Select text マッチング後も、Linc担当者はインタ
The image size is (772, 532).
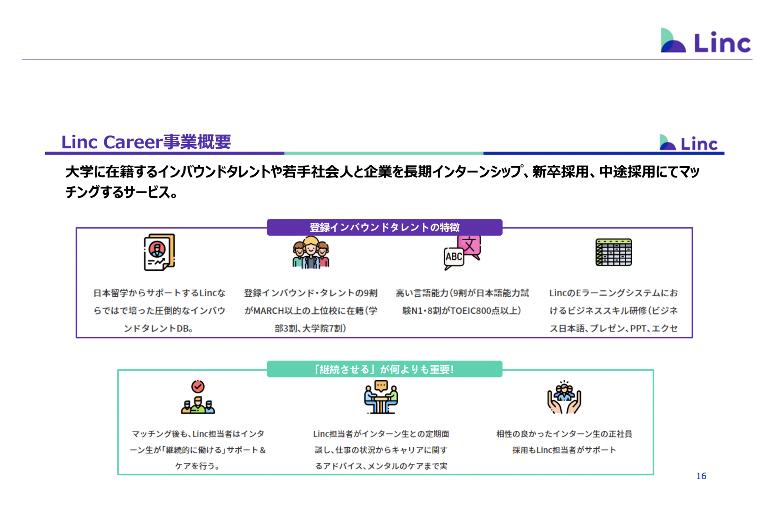(x=198, y=434)
